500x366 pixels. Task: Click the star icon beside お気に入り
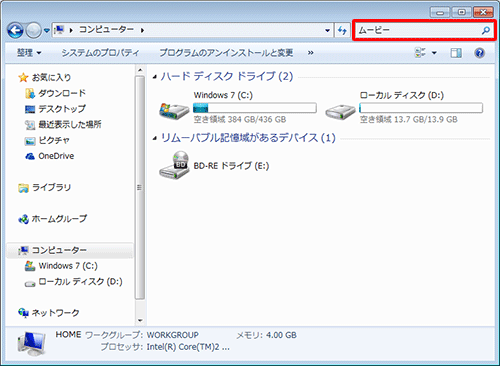[x=23, y=78]
